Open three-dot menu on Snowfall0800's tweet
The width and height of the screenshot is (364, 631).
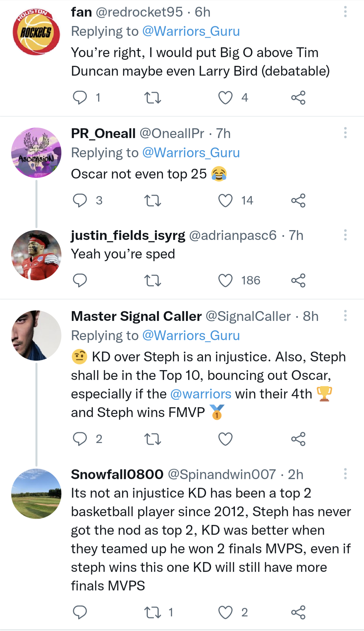click(x=345, y=474)
